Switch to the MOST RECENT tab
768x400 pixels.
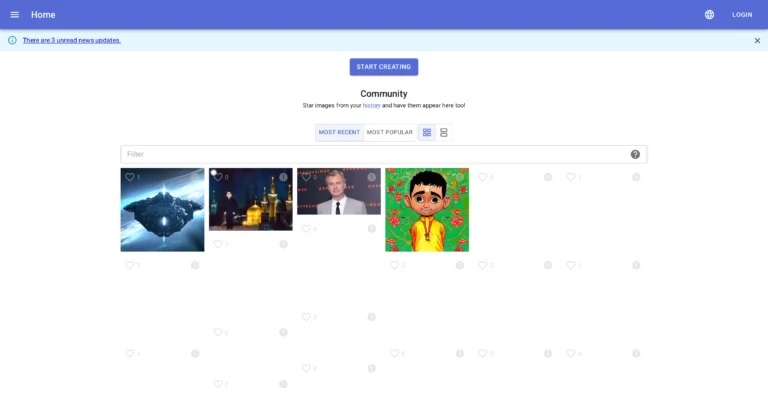[339, 132]
